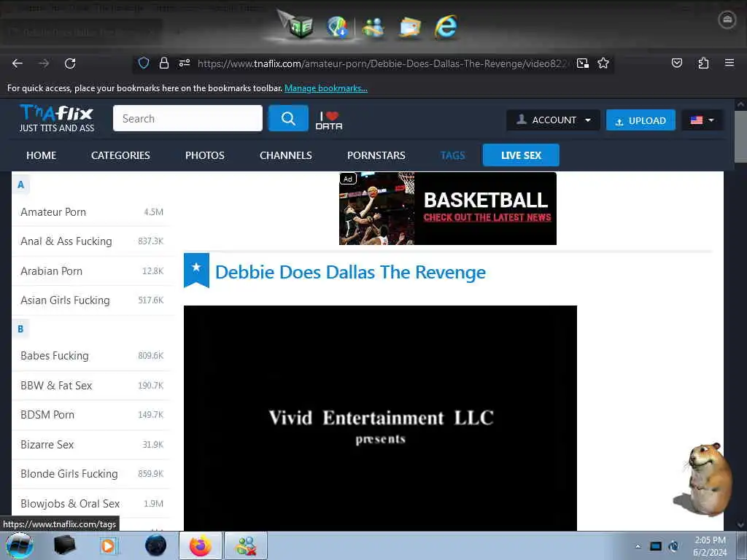The image size is (747, 560).
Task: Bookmark this page with the star icon
Action: 603,63
